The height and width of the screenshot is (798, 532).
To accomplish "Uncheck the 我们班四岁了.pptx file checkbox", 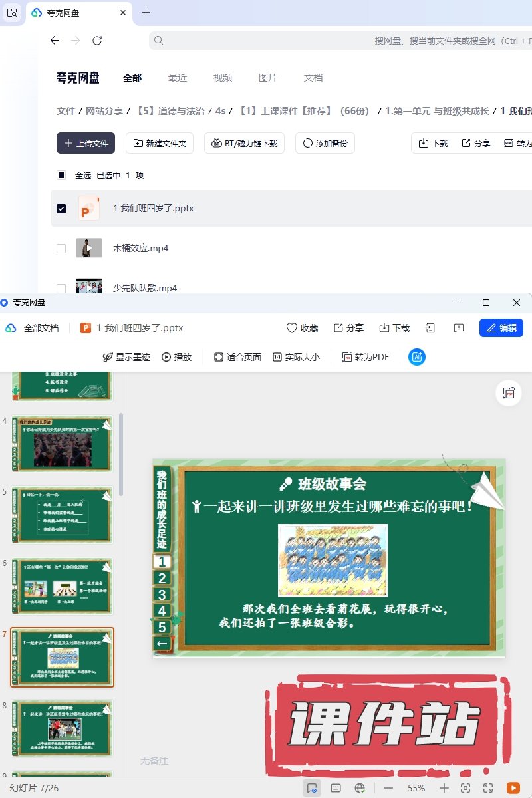I will point(61,209).
